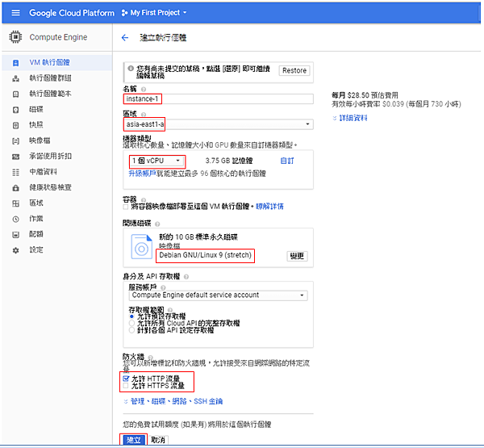This screenshot has width=484, height=448.
Task: Click the 自訂 machine type link
Action: tap(286, 161)
